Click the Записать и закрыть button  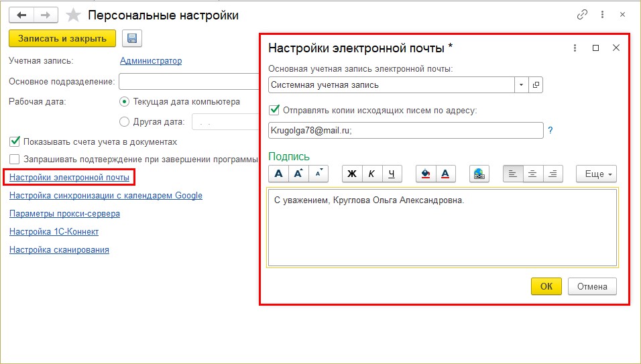tap(62, 38)
